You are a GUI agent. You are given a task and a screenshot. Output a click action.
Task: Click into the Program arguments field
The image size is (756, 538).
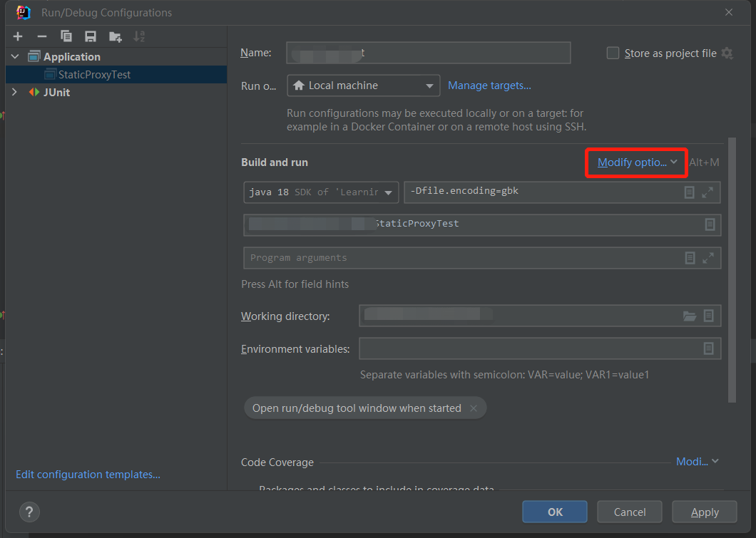[x=456, y=258]
